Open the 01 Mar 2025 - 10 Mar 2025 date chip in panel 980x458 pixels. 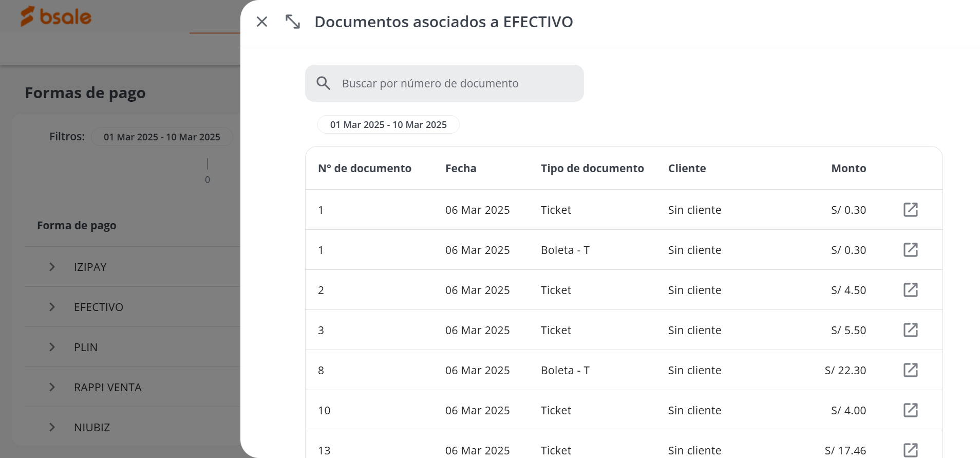388,125
